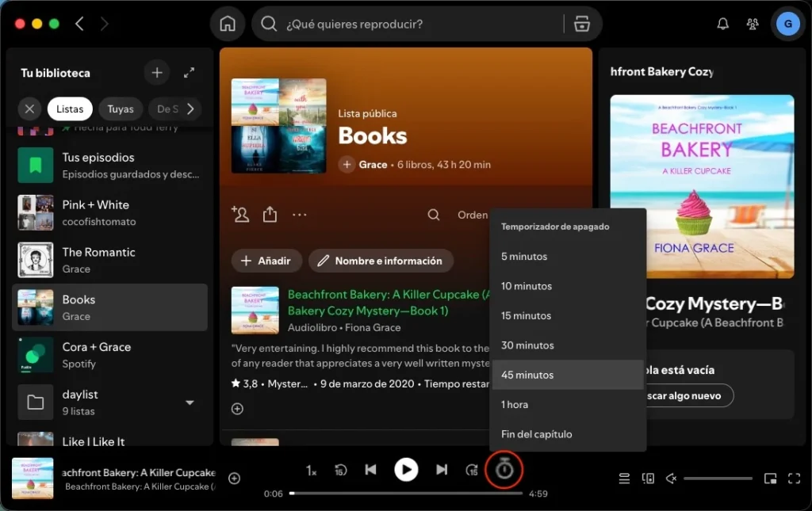812x511 pixels.
Task: Click the Beachfront Bakery list item cover
Action: tap(255, 311)
